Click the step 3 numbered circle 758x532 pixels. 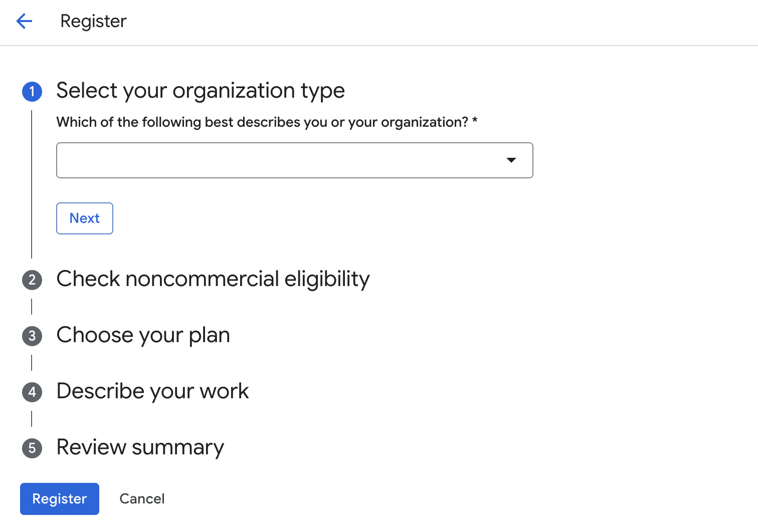pos(32,336)
